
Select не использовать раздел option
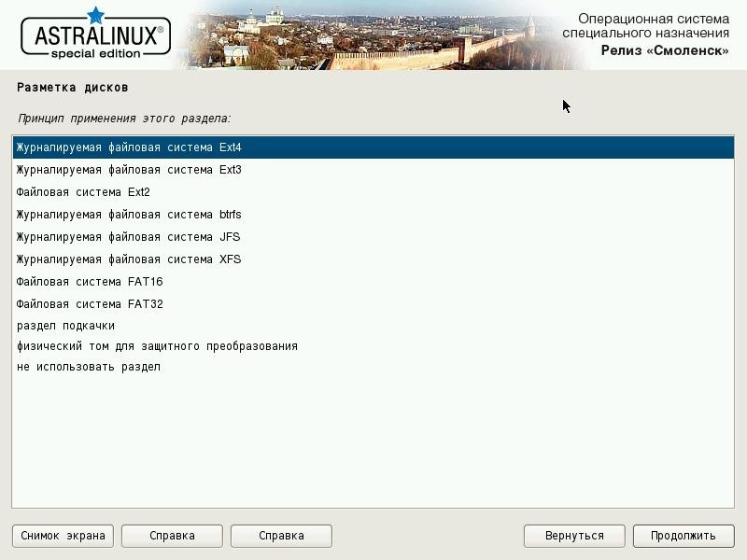click(373, 367)
